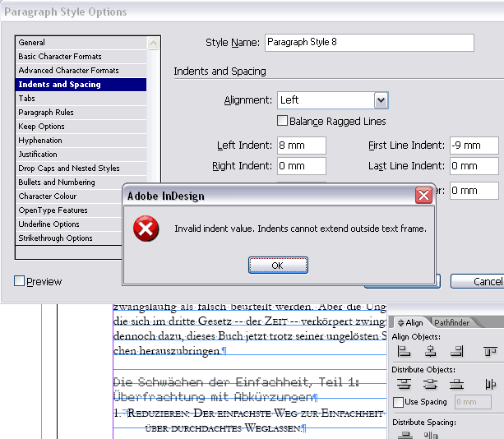The width and height of the screenshot is (504, 439).
Task: Open the Tabs category
Action: (x=81, y=99)
